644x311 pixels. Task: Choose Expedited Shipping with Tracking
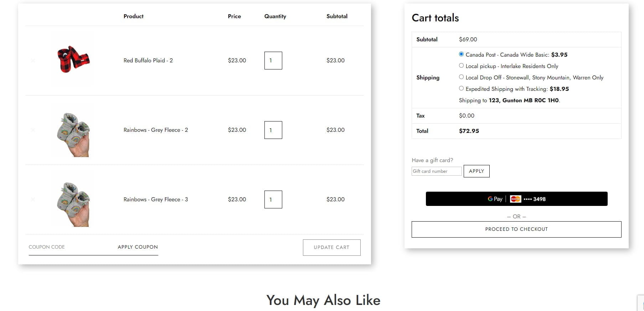(x=462, y=88)
